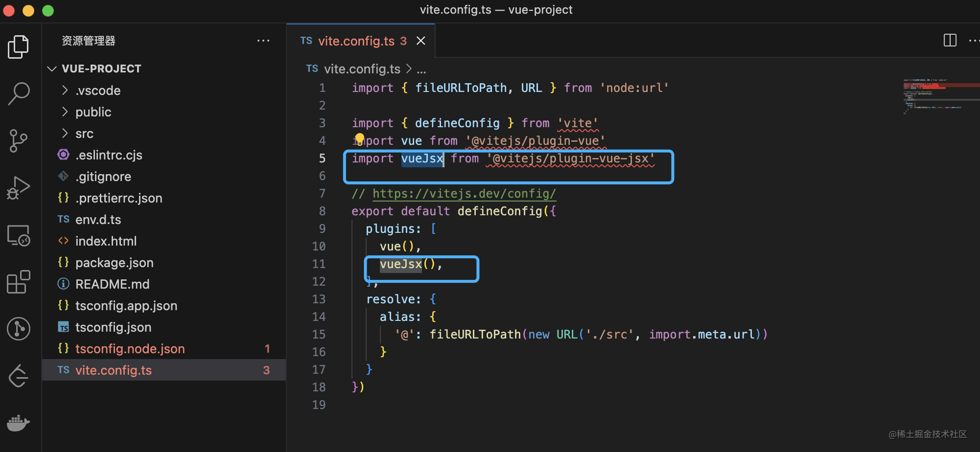Open package.json file
The height and width of the screenshot is (452, 980).
point(115,263)
